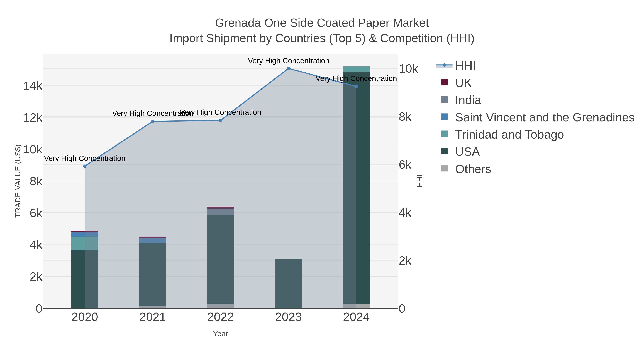Toggle Others series in legend
The image size is (644, 362).
(x=466, y=169)
